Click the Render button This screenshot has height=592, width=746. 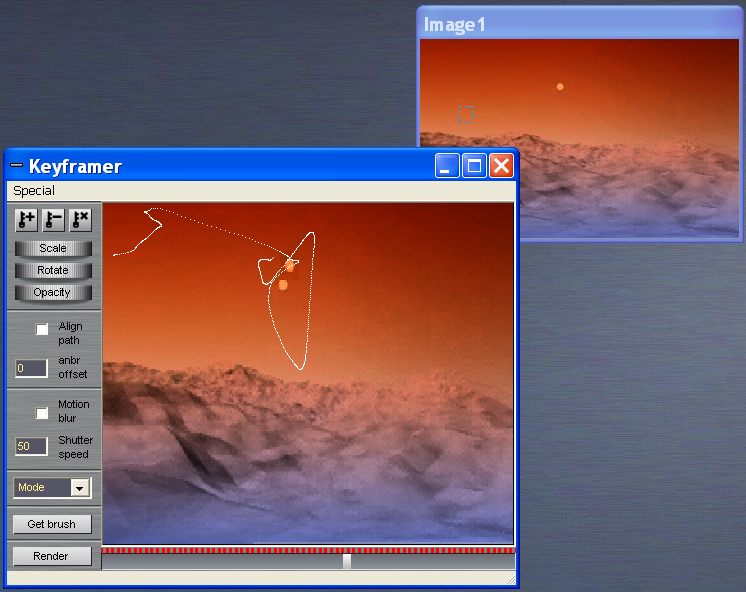click(52, 556)
